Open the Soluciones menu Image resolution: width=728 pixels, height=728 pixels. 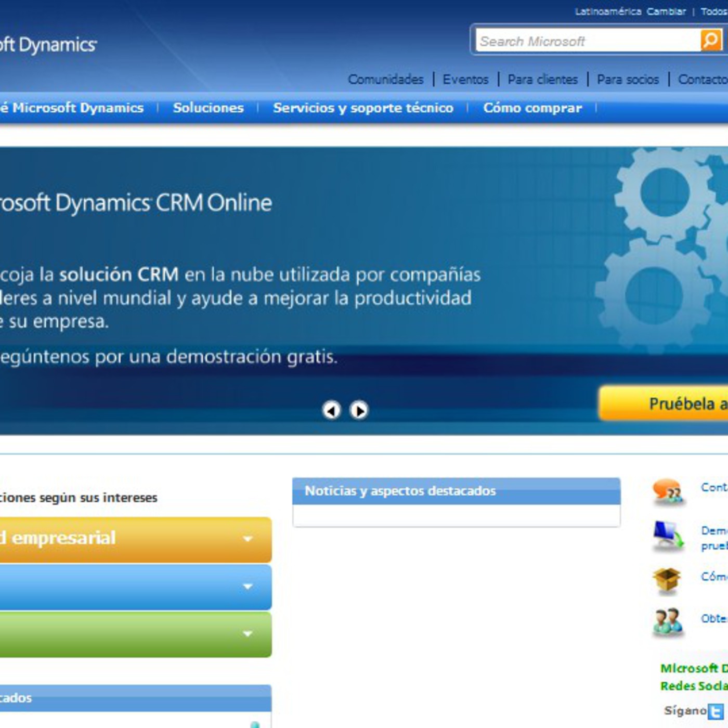point(208,108)
